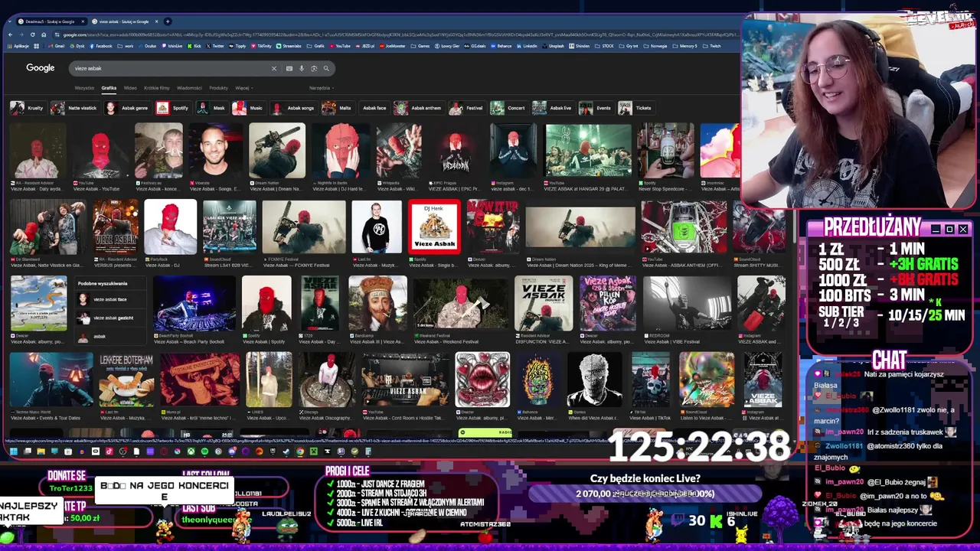This screenshot has height=551, width=980.
Task: Open the Lekkere Boterham image thumbnail
Action: (x=126, y=380)
